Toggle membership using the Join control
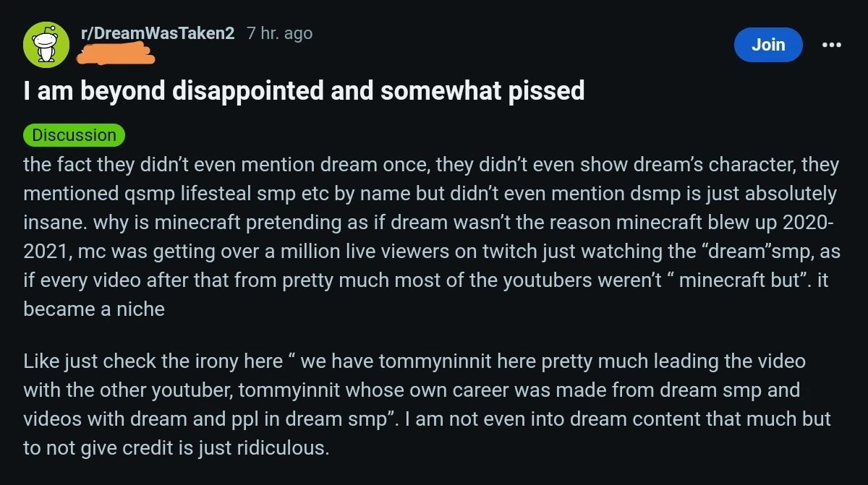Screen dimensions: 868x485 [768, 45]
